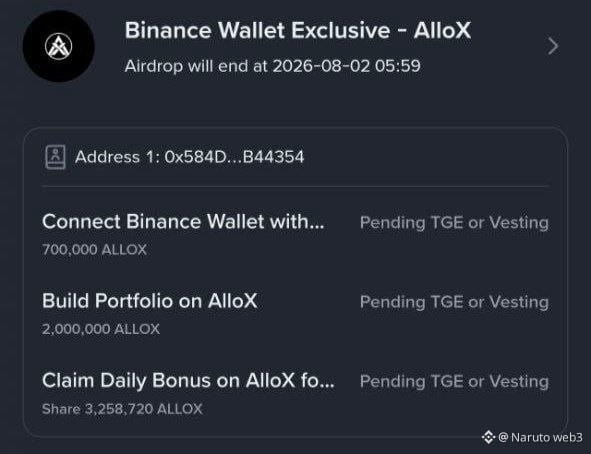Image resolution: width=591 pixels, height=454 pixels.
Task: Click the divider line below the address
Action: 296,186
